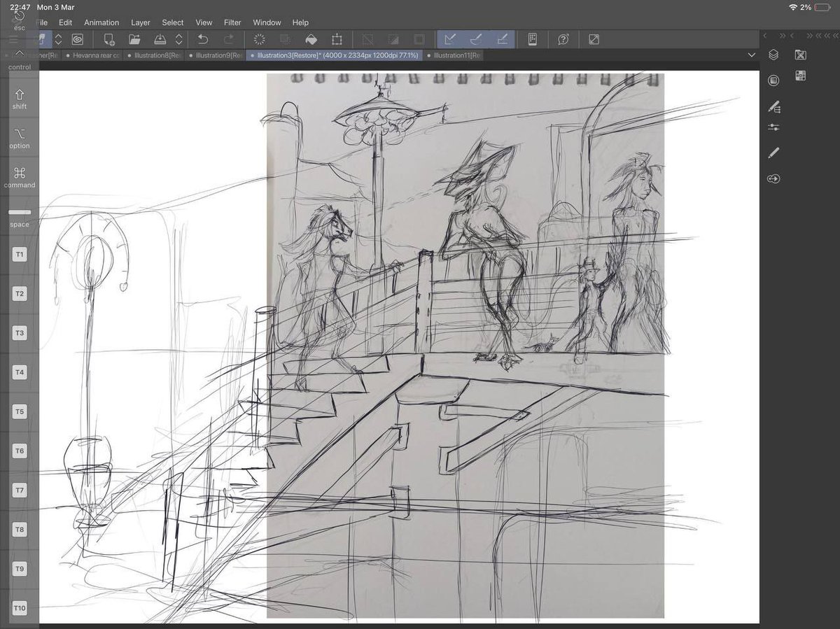Open the Animation menu

point(101,22)
